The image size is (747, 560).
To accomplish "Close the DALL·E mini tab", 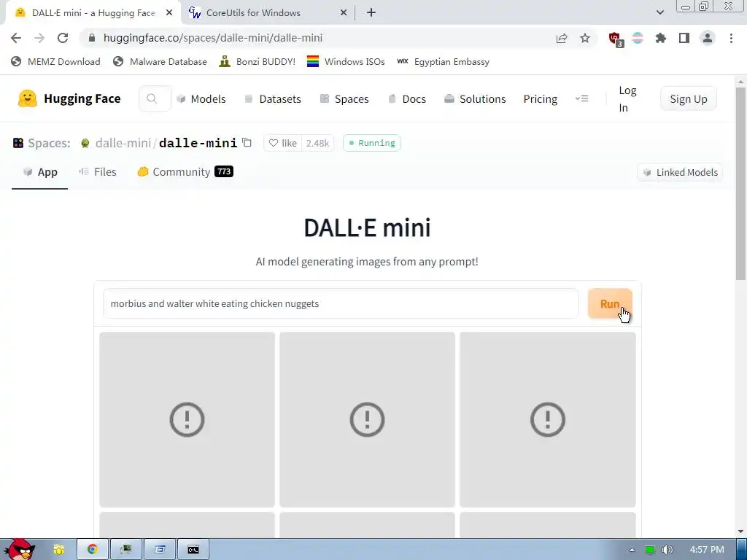I will click(169, 13).
